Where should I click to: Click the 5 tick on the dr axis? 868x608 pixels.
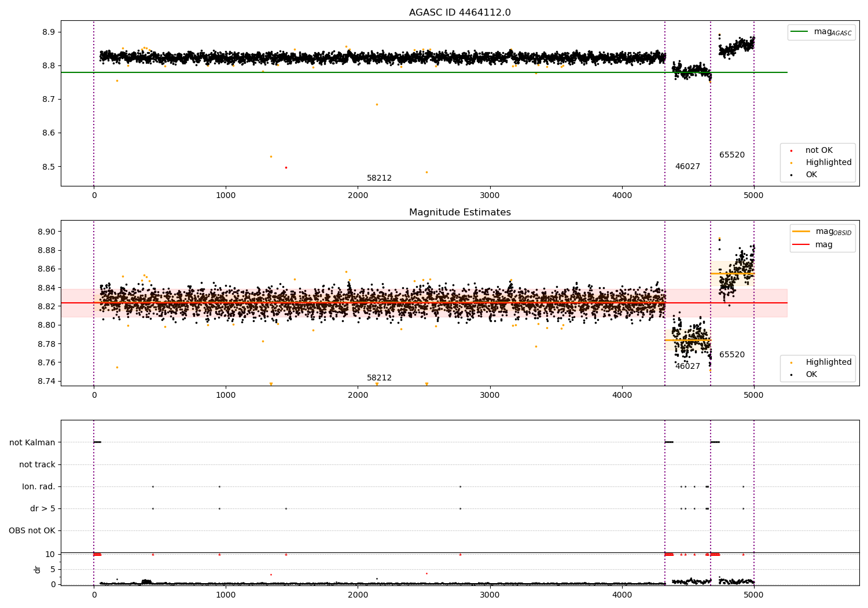click(53, 570)
